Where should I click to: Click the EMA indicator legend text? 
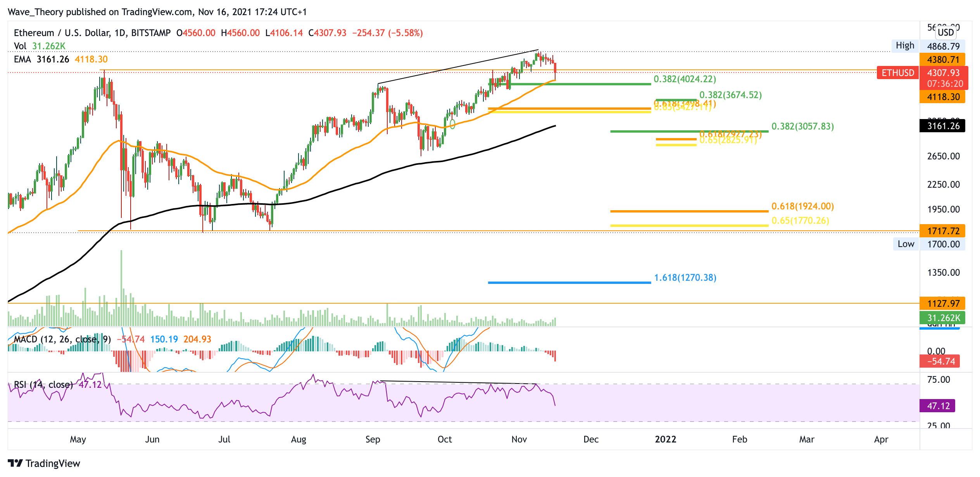22,59
